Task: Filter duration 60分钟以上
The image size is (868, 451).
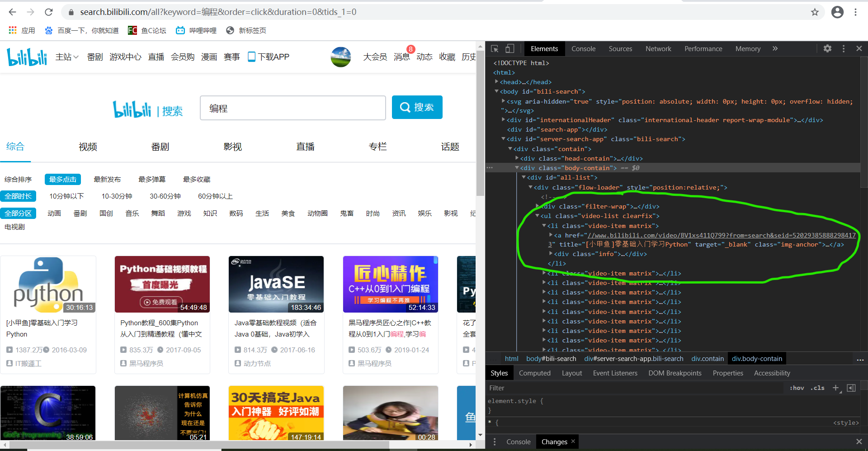Action: (x=215, y=196)
